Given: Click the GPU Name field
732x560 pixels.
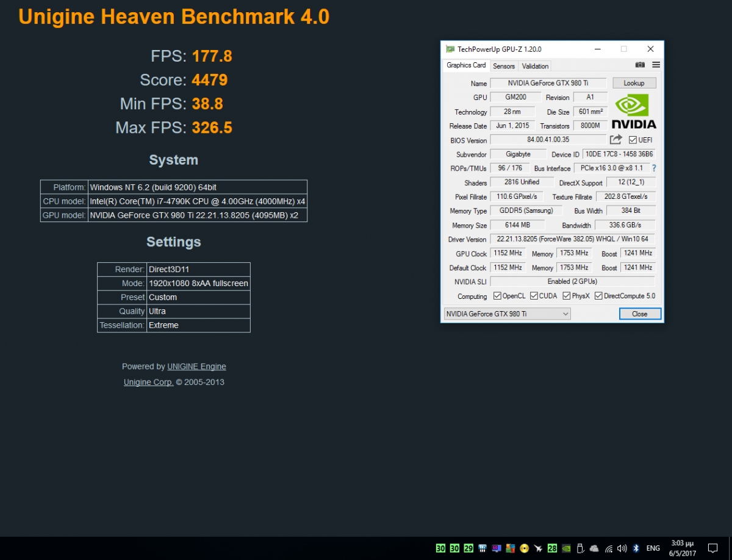Looking at the screenshot, I should 548,83.
